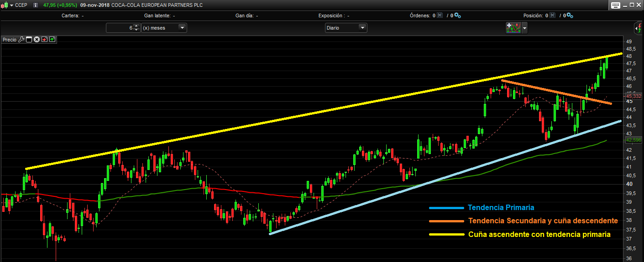Close positions with Posición X box
The height and width of the screenshot is (262, 644).
(552, 15)
